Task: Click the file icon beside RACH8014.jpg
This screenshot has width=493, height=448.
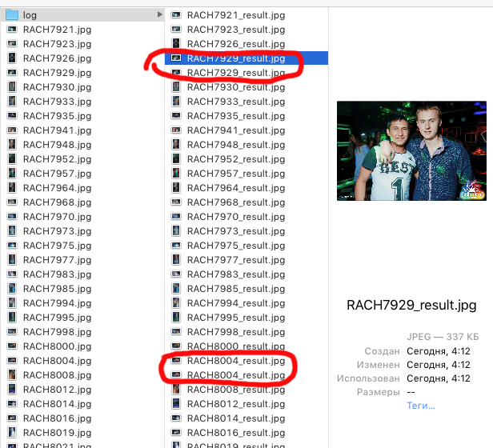Action: point(12,404)
